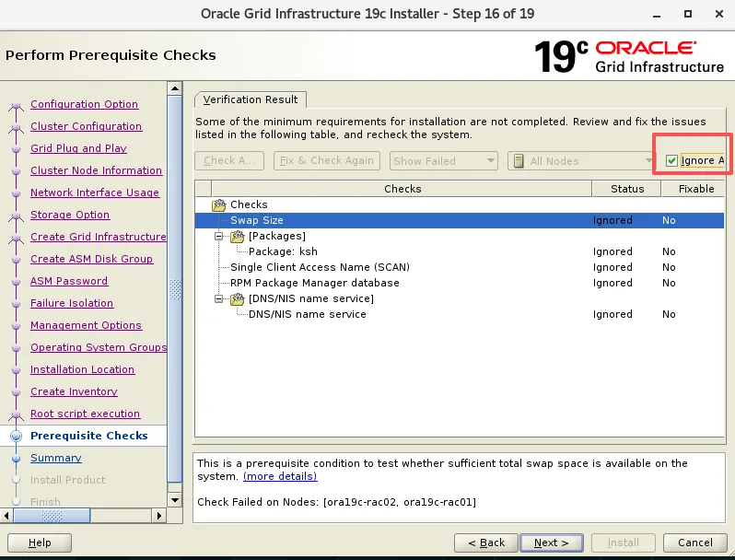Click the sidebar vertical scrollbar thumb
This screenshot has width=735, height=560.
175,289
